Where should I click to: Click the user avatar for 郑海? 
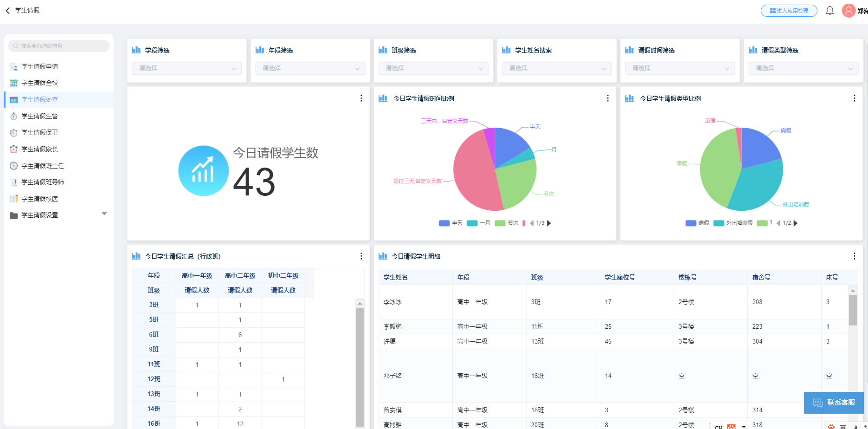coord(847,10)
